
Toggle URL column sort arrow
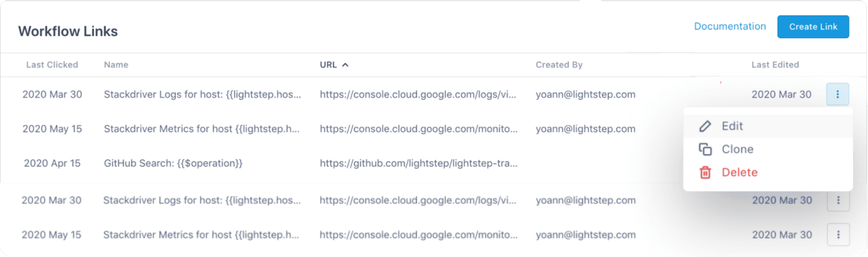point(345,65)
